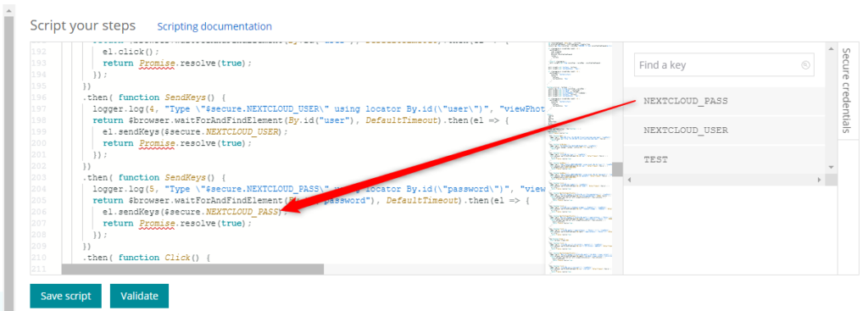Click the credentials list scroll-down arrow
The height and width of the screenshot is (311, 868).
click(x=831, y=167)
